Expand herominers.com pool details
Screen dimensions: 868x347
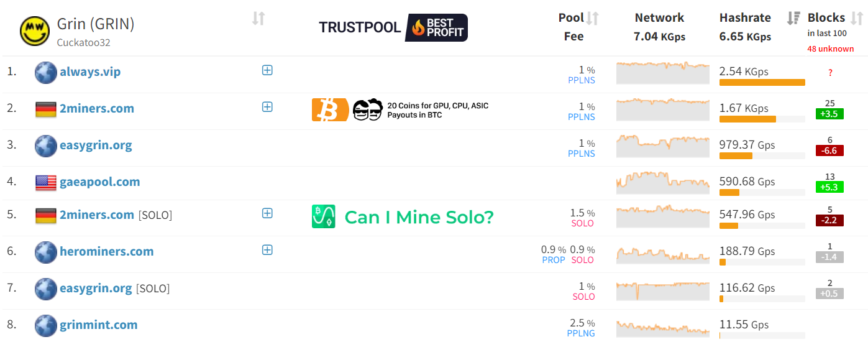click(x=267, y=250)
